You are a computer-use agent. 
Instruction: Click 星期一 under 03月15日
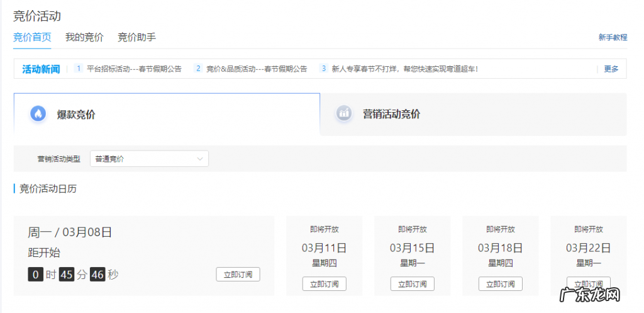pos(413,263)
